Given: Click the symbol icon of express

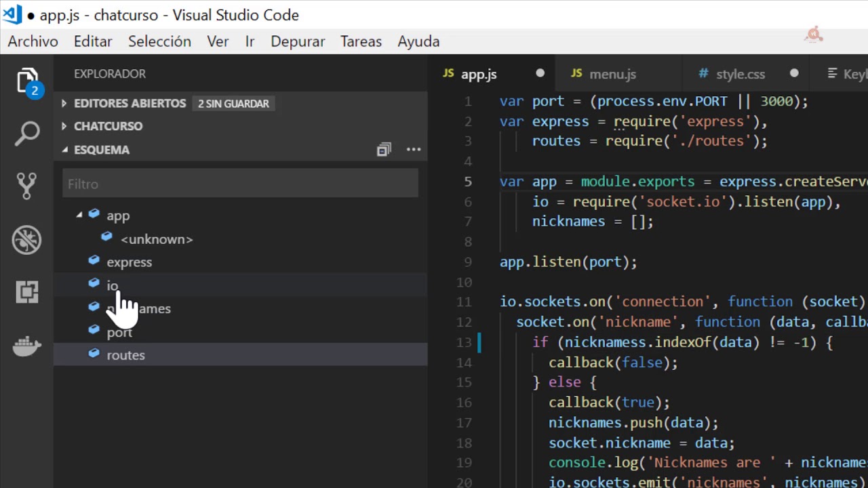Looking at the screenshot, I should (x=94, y=260).
